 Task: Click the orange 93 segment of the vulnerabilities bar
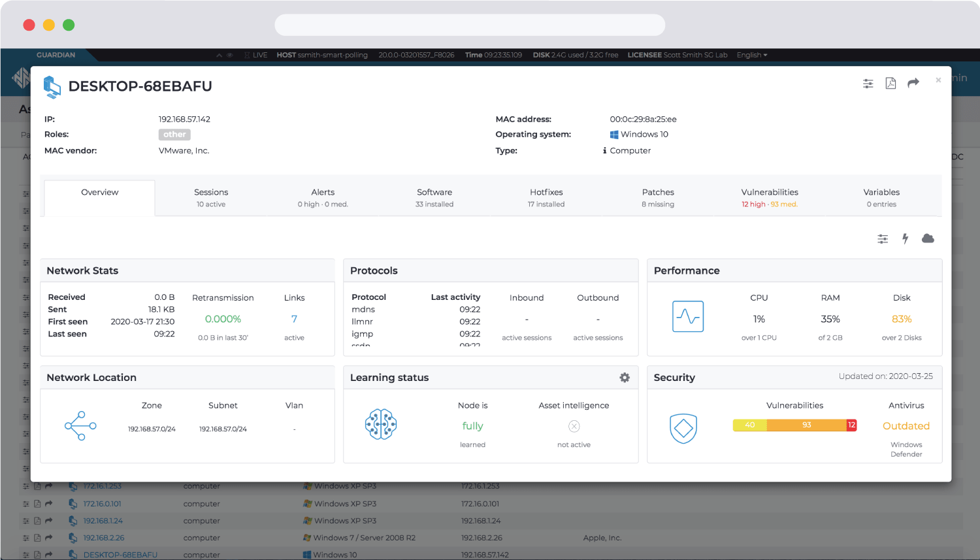[x=806, y=425]
